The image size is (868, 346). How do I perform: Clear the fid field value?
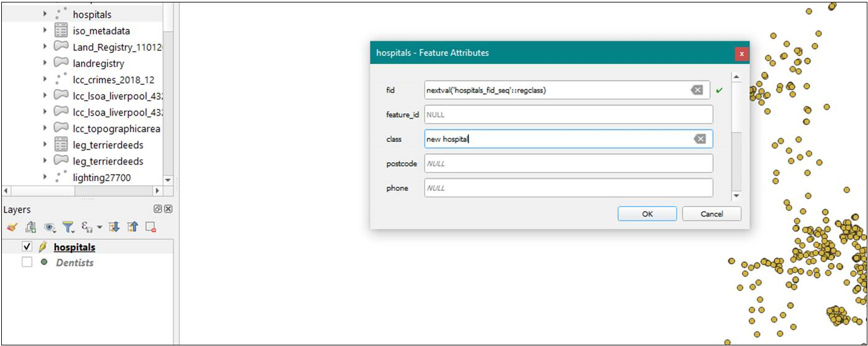697,90
